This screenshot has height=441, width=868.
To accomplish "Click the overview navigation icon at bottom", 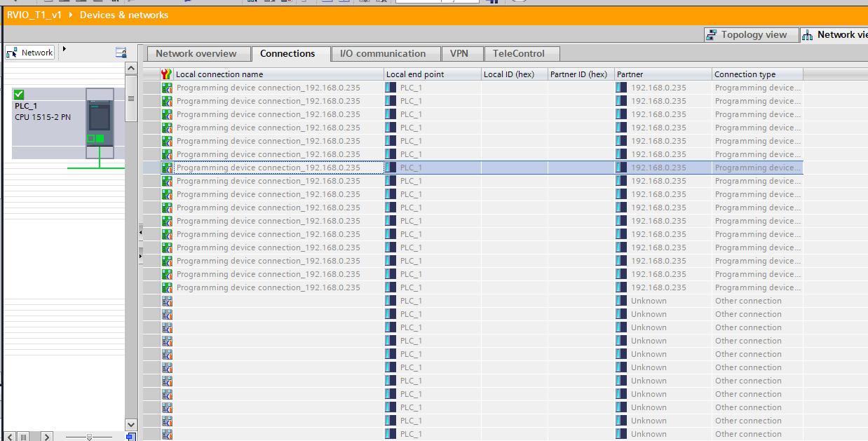I will [130, 437].
